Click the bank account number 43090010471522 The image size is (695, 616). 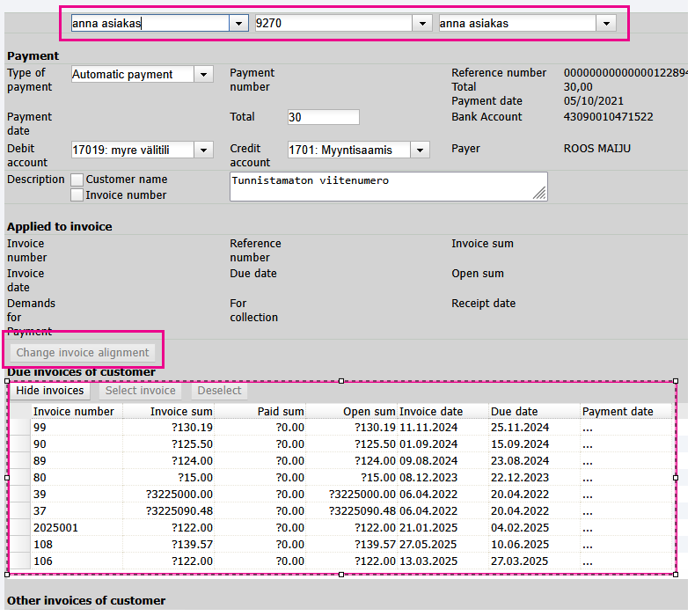[x=608, y=117]
